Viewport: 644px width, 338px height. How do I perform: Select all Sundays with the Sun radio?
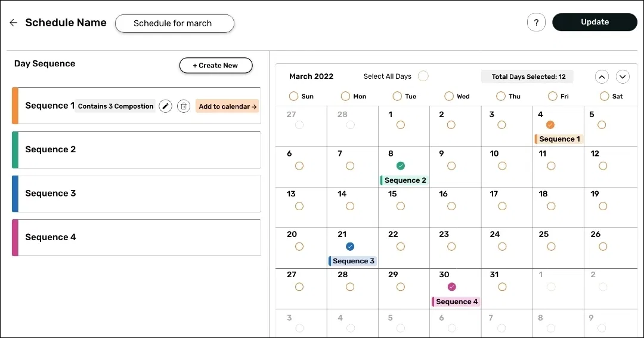(x=293, y=96)
